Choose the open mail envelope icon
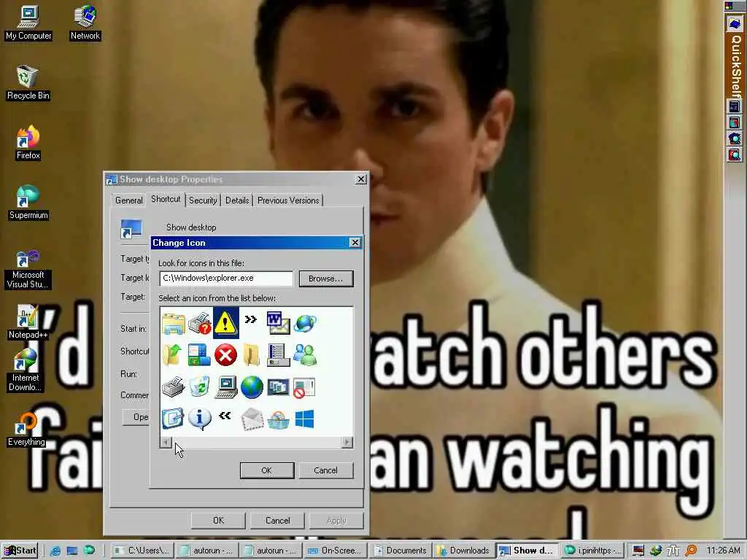Screen dimensions: 747x560 (x=252, y=419)
